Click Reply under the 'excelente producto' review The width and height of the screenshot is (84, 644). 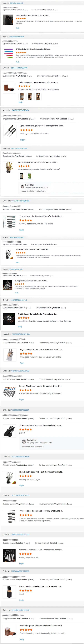click(x=20, y=102)
